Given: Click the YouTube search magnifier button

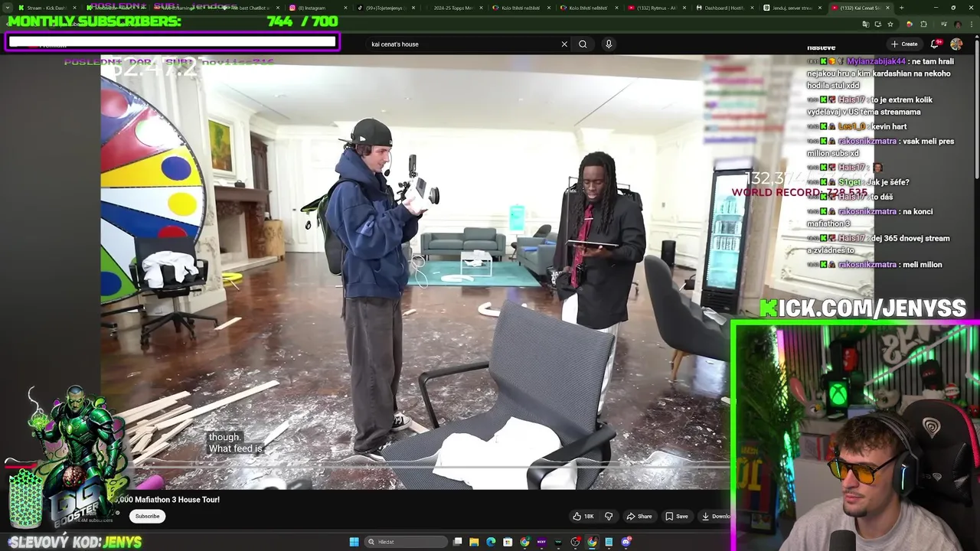Looking at the screenshot, I should tap(583, 44).
